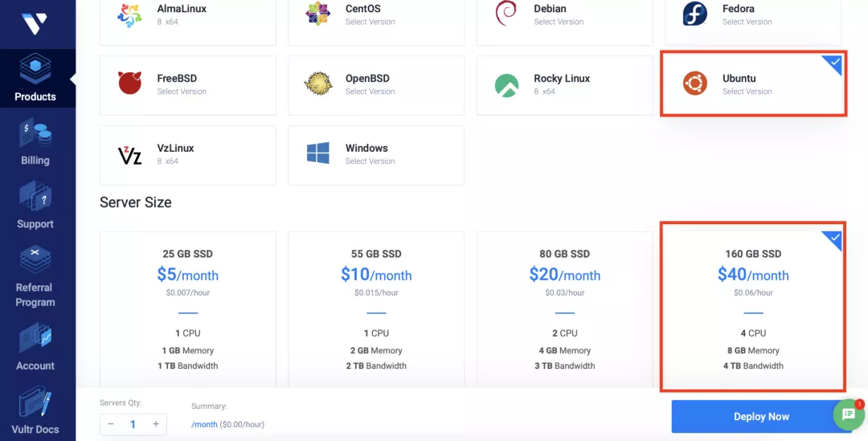The width and height of the screenshot is (868, 441).
Task: Open Select Version under FreeBSD
Action: pyautogui.click(x=182, y=92)
